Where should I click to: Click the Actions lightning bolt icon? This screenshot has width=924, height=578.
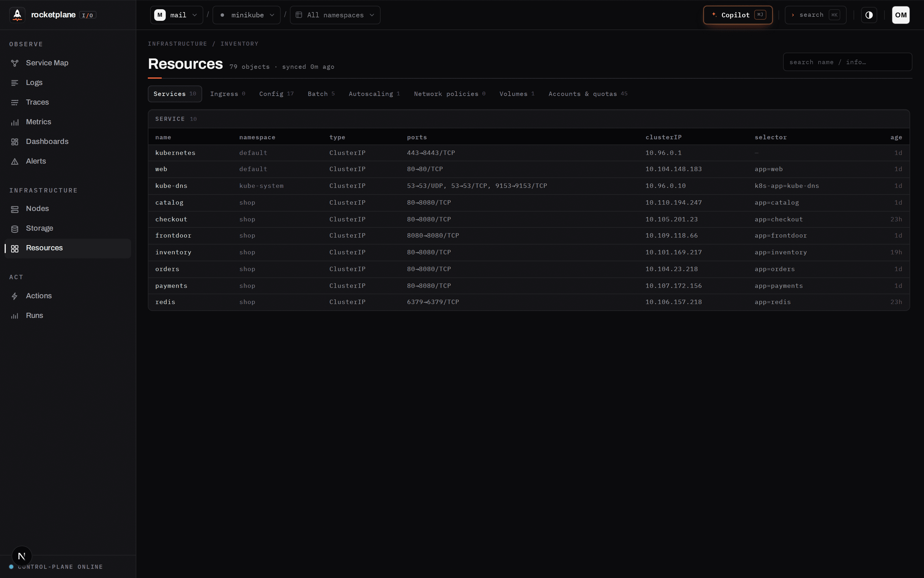point(14,296)
